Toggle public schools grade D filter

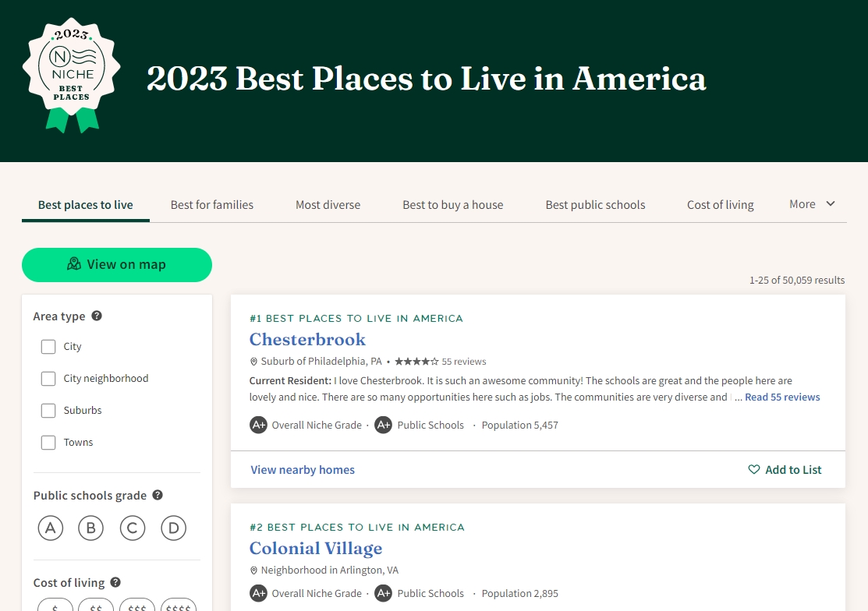[174, 528]
